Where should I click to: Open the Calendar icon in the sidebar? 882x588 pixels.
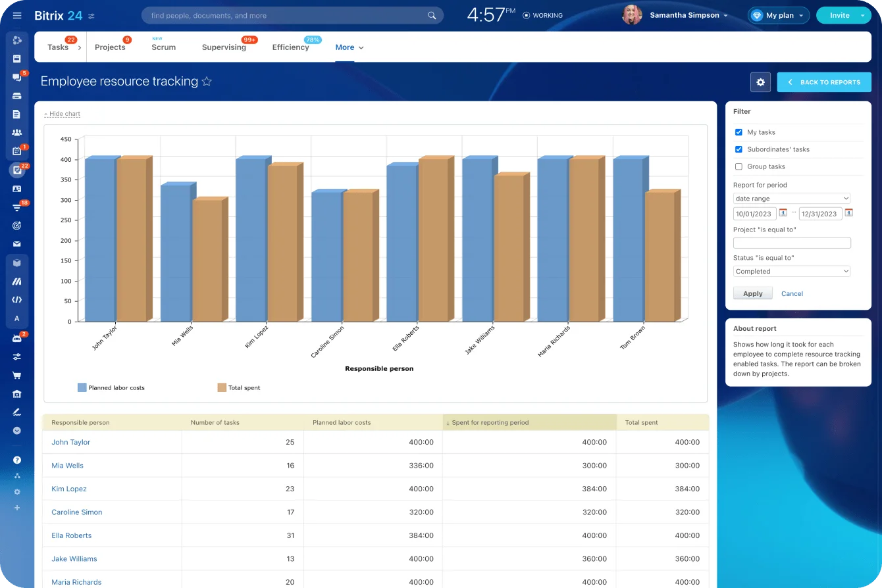click(x=17, y=151)
